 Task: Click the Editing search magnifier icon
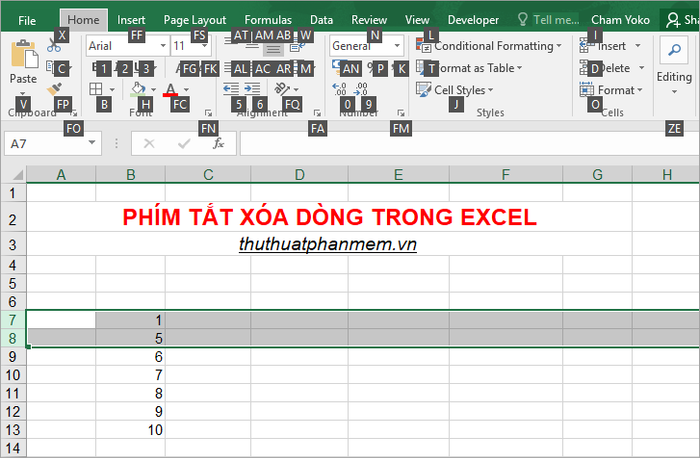click(673, 50)
